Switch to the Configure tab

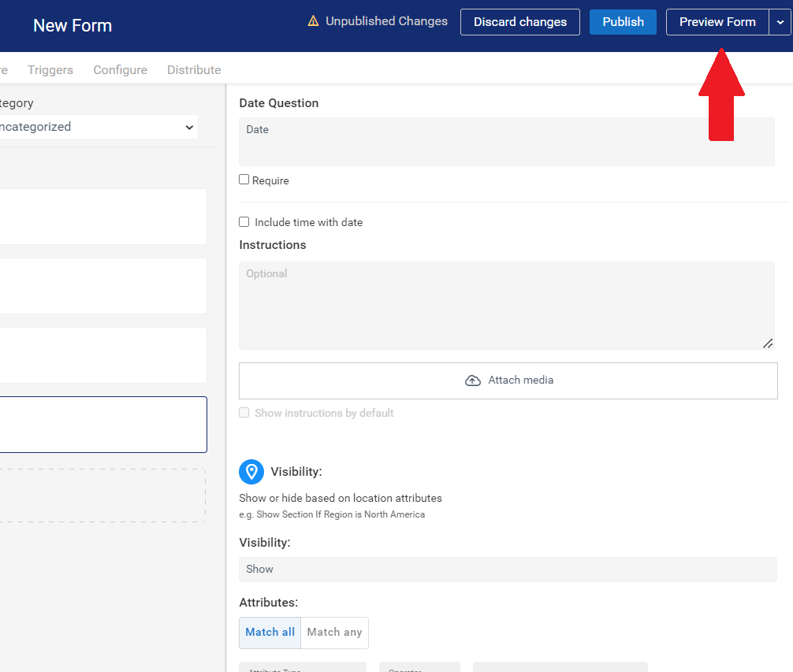[121, 70]
